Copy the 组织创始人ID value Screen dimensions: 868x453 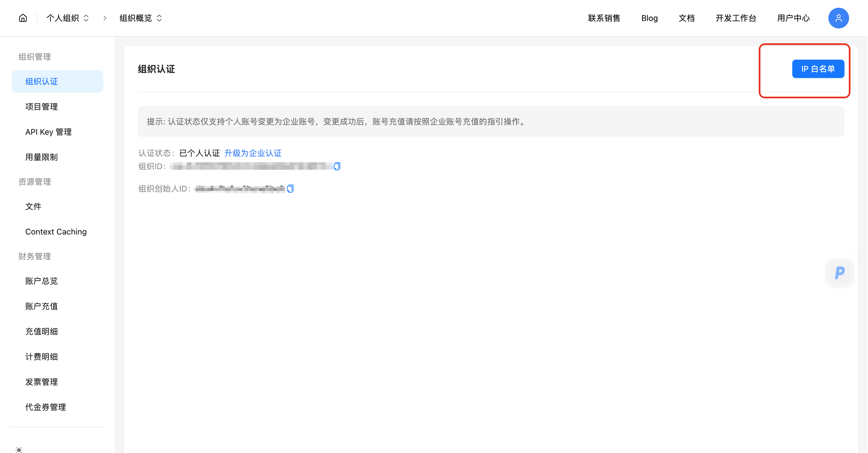(291, 189)
